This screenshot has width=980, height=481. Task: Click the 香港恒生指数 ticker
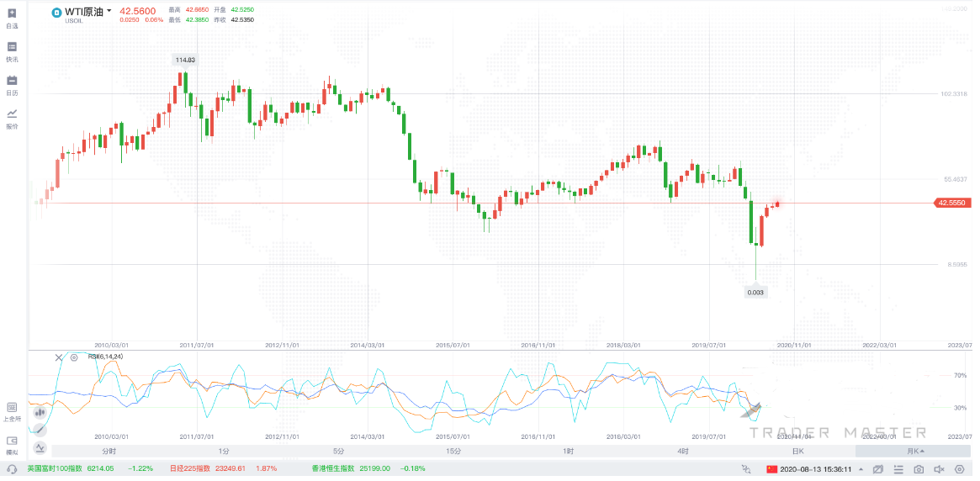click(332, 468)
